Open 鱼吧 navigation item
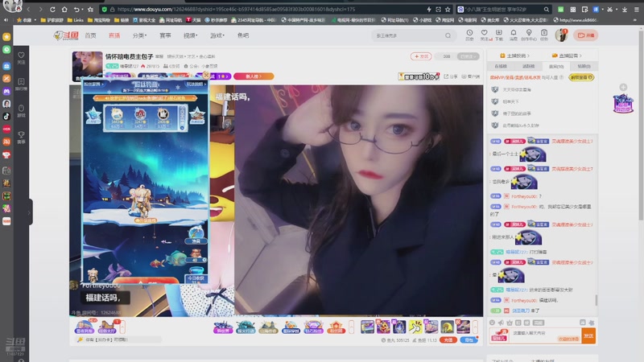Viewport: 644px width, 362px height. click(243, 35)
